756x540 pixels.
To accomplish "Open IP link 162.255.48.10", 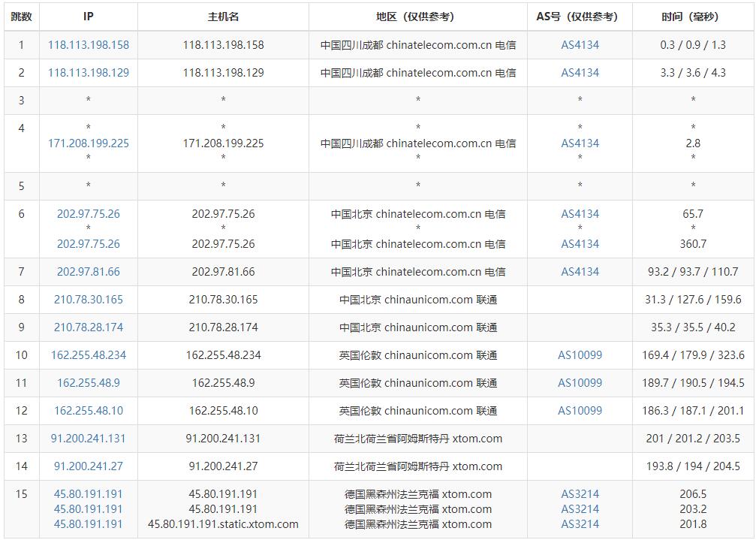I will coord(89,411).
